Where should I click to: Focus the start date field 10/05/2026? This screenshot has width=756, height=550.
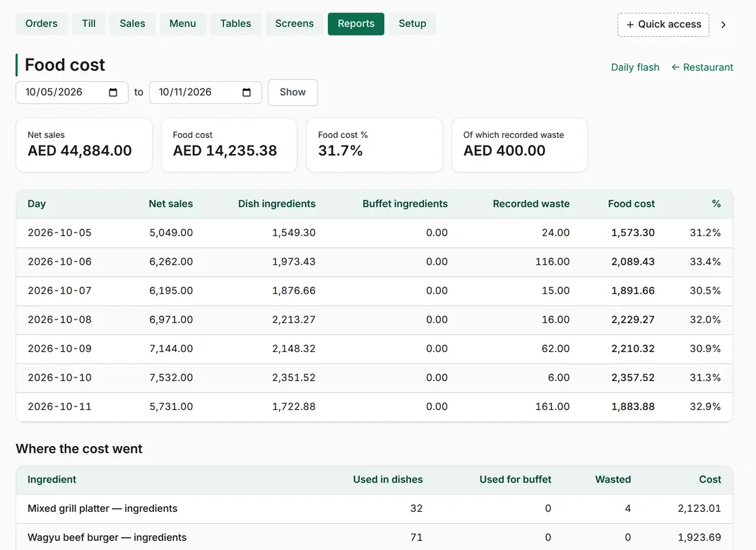click(x=72, y=93)
